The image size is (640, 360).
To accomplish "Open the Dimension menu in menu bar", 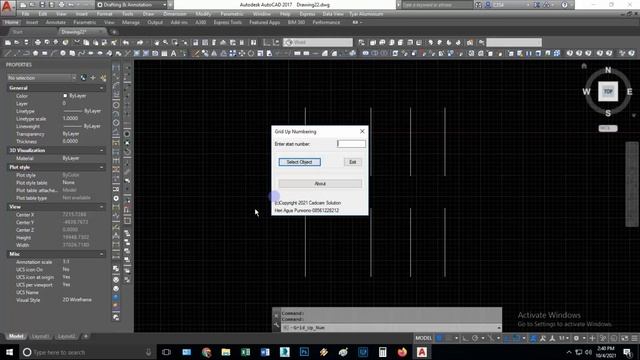I will click(x=175, y=14).
